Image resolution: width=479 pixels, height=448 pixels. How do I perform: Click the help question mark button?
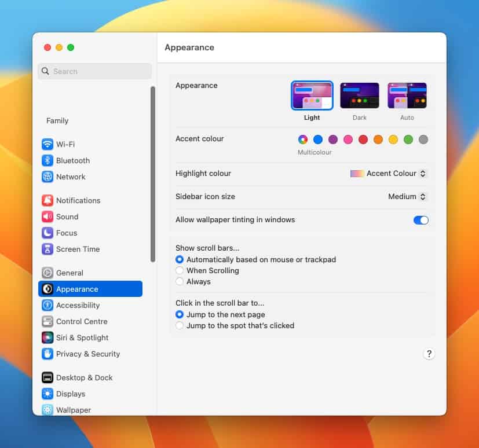[429, 353]
